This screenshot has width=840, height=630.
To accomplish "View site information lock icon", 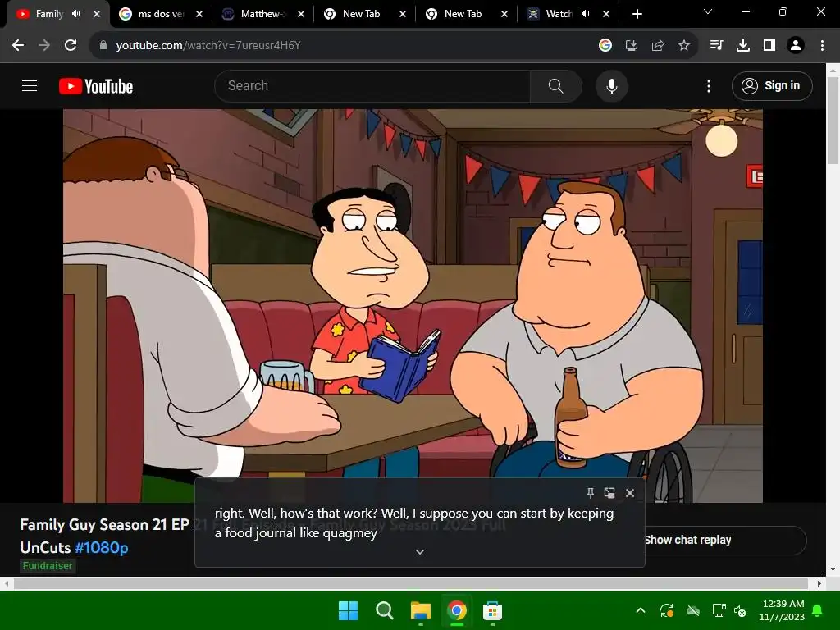I will 103,46.
